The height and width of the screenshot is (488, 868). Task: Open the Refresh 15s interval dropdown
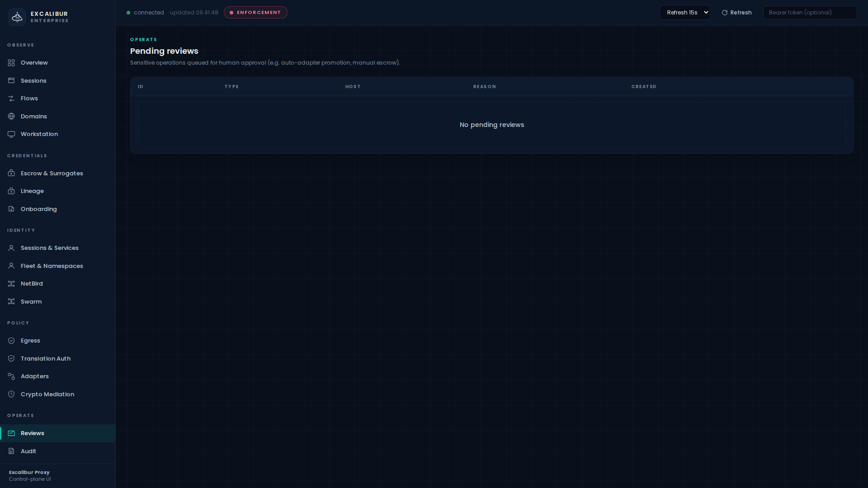(x=684, y=13)
